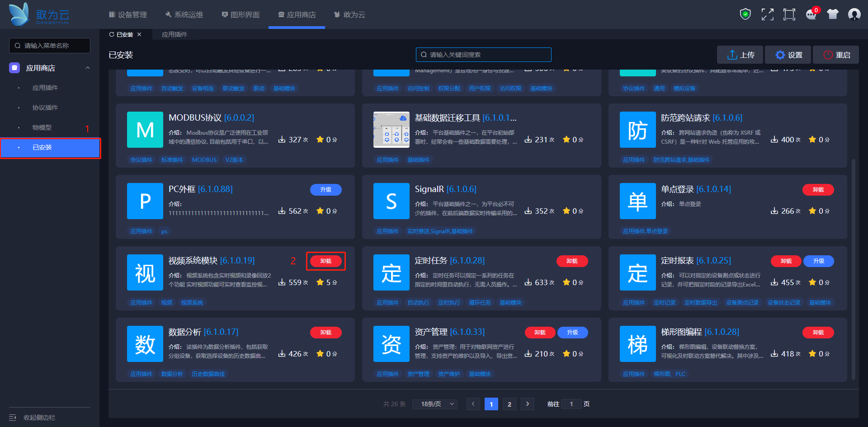Click 卸载 on the 定时报表 card
This screenshot has width=868, height=427.
pos(786,261)
